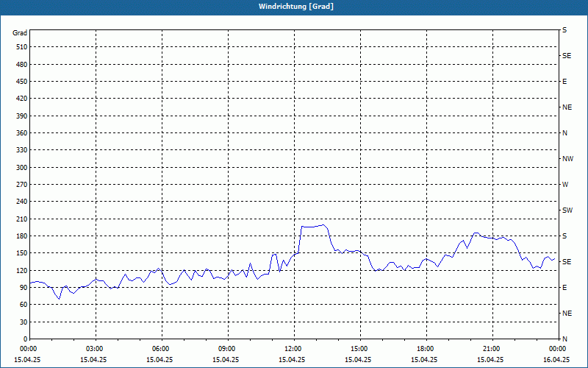Viewport: 588px width, 368px height.
Task: Click the 00:00 label above 16.04.25
Action: (557, 348)
